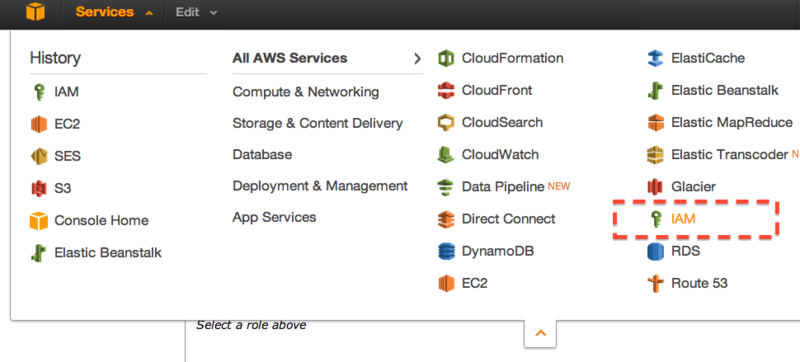Click the EC2 icon in History
The width and height of the screenshot is (800, 362).
coord(39,124)
